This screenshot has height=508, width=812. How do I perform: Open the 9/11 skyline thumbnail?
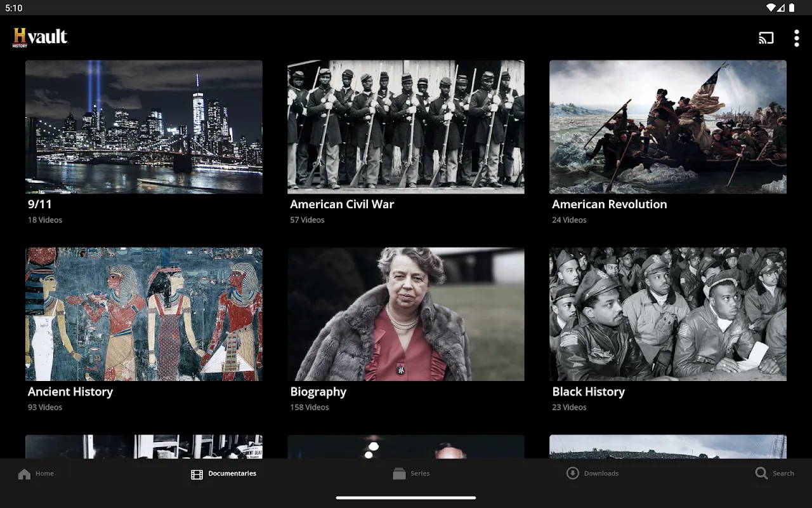144,127
